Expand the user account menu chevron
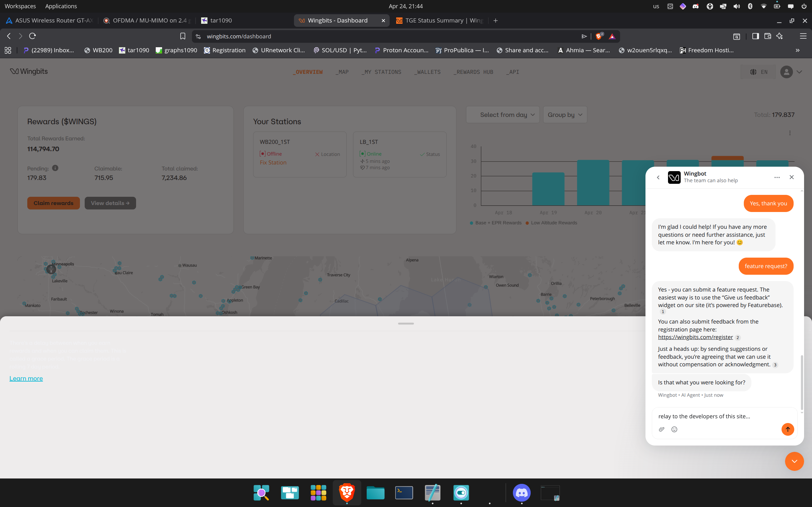812x507 pixels. click(799, 72)
